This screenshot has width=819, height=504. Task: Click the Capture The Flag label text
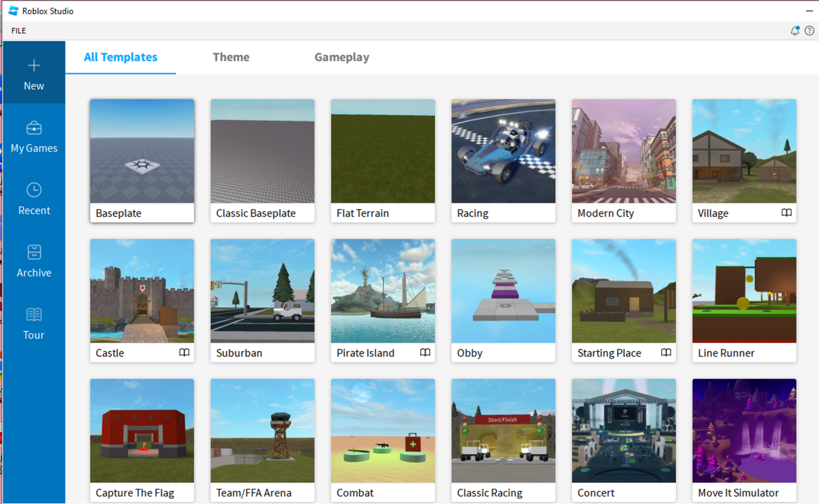coord(135,493)
